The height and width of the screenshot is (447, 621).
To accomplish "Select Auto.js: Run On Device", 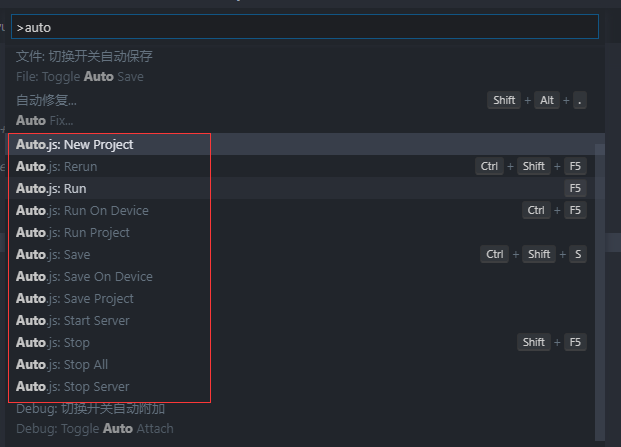I will pyautogui.click(x=83, y=211).
